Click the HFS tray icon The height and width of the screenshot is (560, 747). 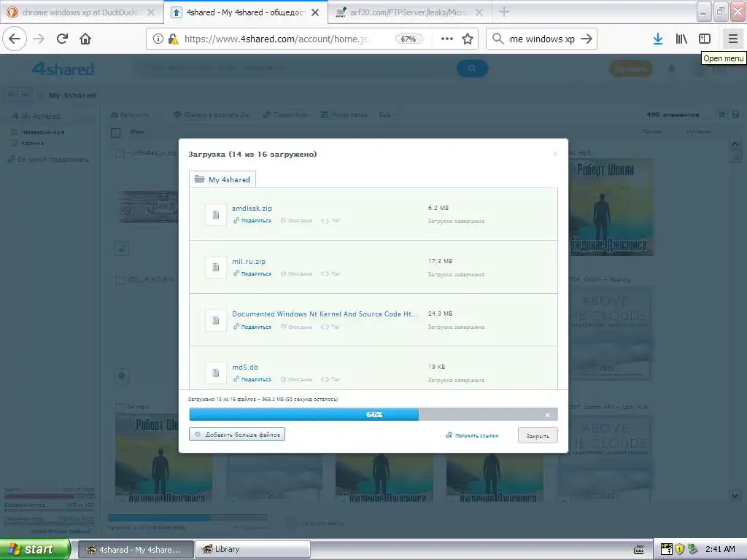click(x=667, y=549)
